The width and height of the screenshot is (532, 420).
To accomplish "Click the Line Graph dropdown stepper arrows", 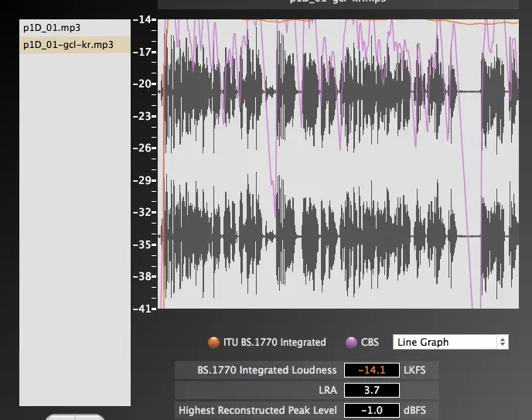I will 503,342.
